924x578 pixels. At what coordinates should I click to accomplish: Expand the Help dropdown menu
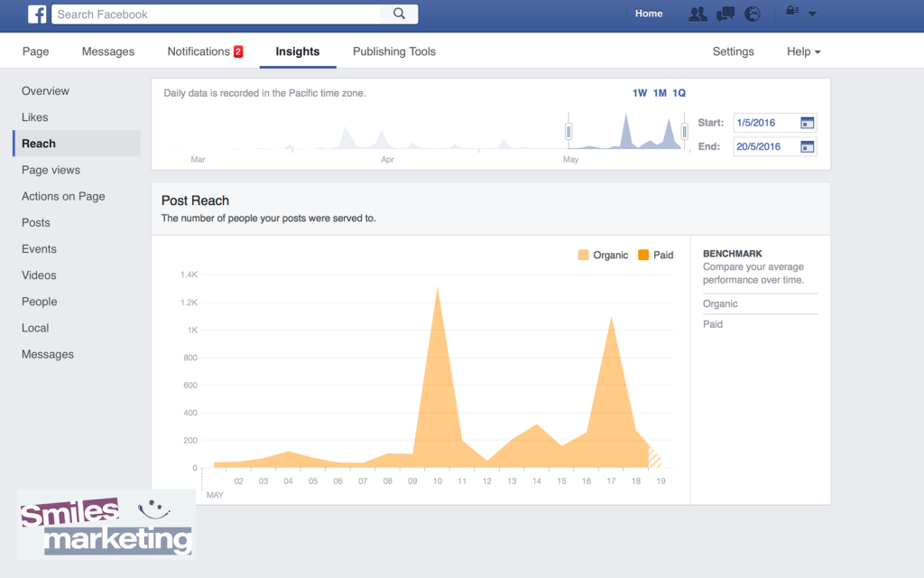802,51
